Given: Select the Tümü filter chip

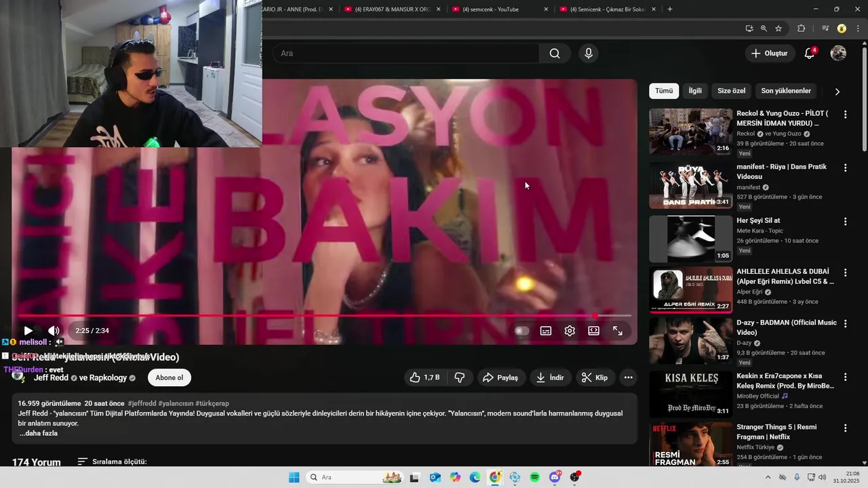Looking at the screenshot, I should (664, 91).
